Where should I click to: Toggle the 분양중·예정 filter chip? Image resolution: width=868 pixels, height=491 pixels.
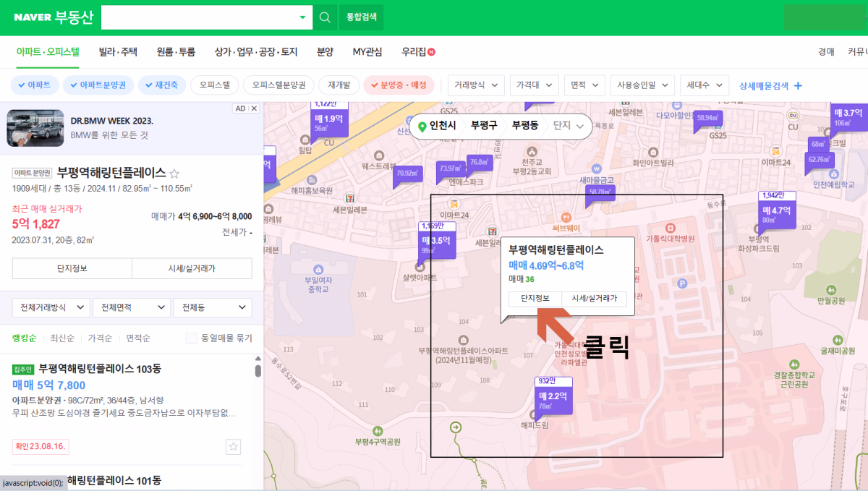click(x=399, y=85)
